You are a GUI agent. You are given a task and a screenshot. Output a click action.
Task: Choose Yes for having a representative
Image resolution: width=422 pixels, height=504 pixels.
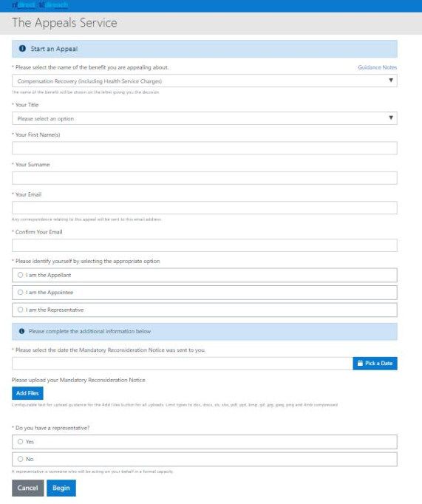[205, 442]
